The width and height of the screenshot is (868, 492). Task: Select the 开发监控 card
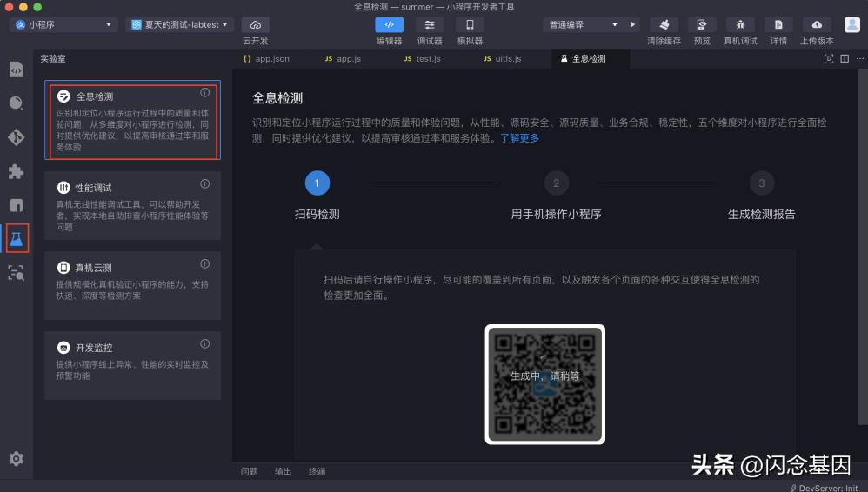point(133,366)
